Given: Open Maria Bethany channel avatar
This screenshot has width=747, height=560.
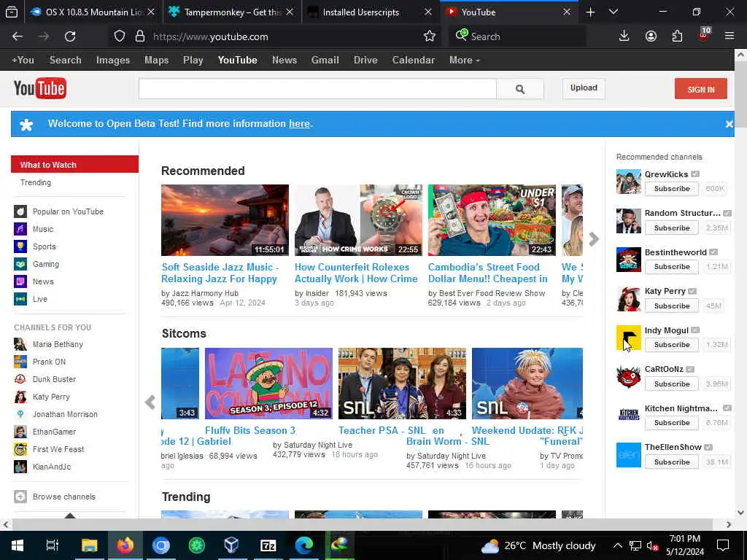Looking at the screenshot, I should coord(20,344).
